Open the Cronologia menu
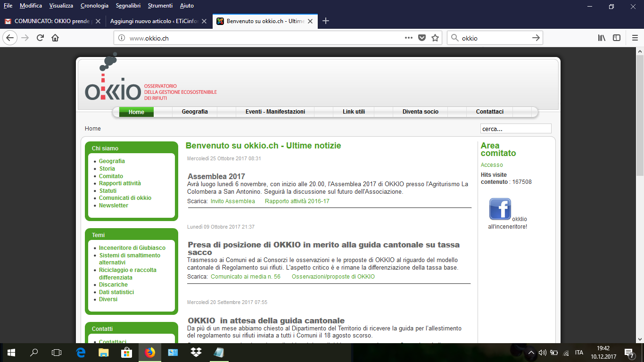 point(94,6)
